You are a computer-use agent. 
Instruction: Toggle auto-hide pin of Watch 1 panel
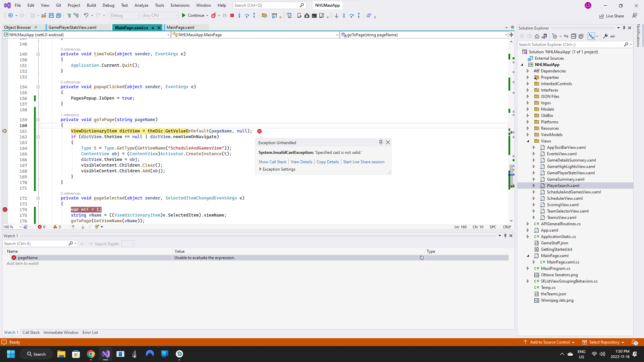click(505, 236)
